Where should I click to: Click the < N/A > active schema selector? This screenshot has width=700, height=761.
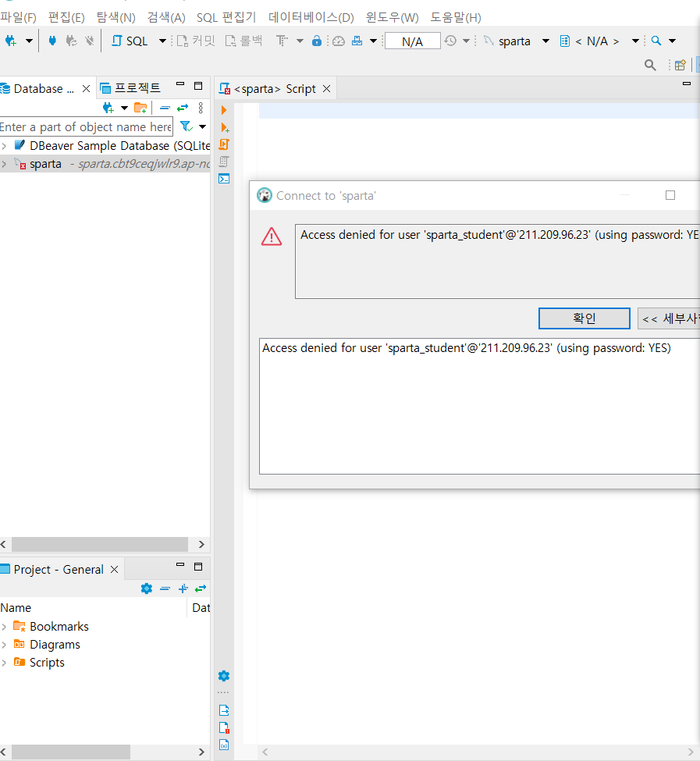[x=589, y=41]
